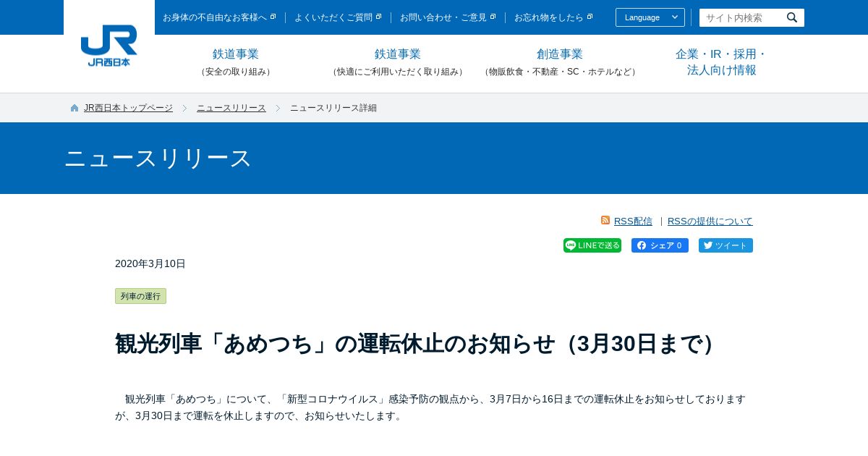
Task: Open 鉄道事業（快適にご利用いただく取り組み）menu
Action: point(398,62)
